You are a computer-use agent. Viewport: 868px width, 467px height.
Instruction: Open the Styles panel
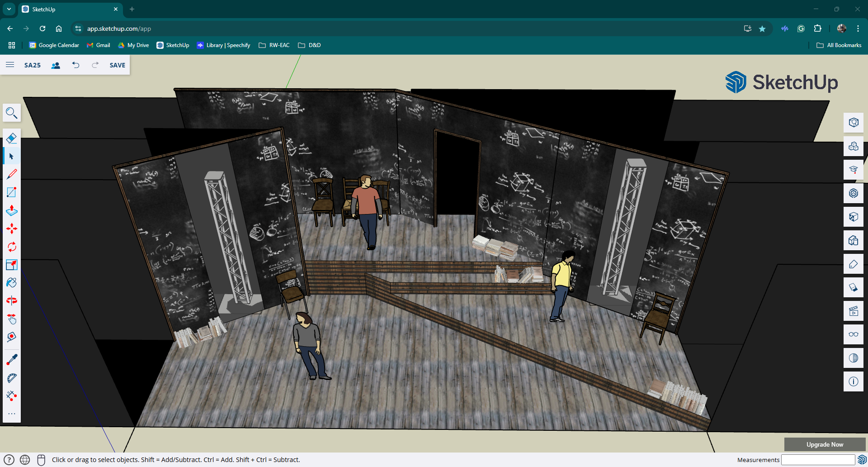(854, 240)
